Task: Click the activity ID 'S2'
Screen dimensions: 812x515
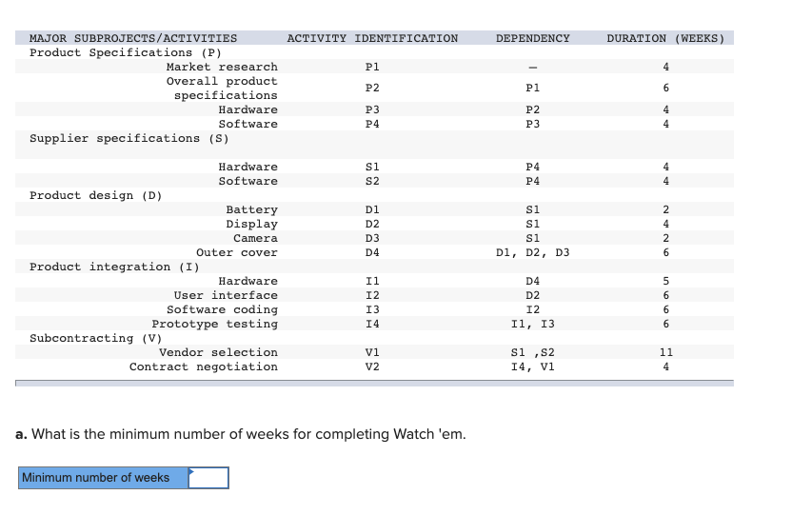Action: point(372,181)
